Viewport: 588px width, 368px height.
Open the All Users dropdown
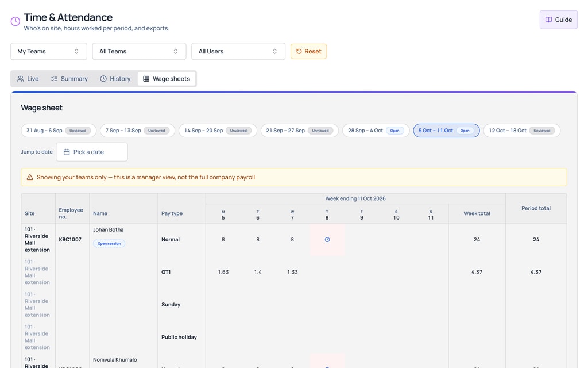[x=238, y=51]
